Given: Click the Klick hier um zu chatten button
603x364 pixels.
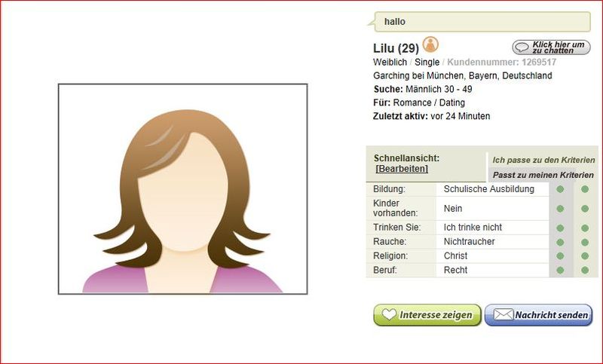Looking at the screenshot, I should [x=551, y=47].
